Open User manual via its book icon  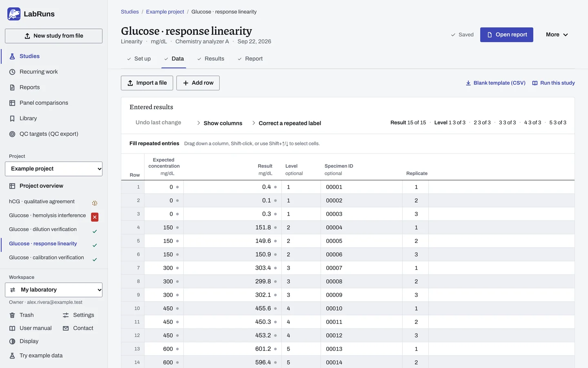12,328
